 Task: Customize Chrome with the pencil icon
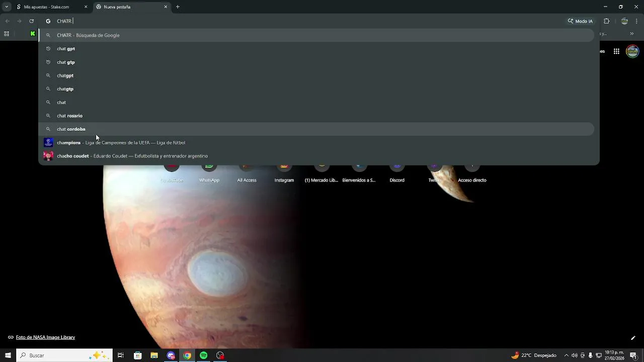[633, 338]
